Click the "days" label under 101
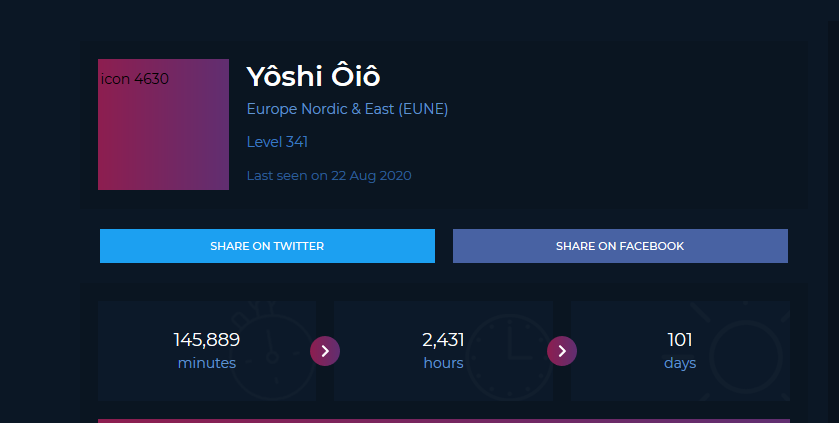The height and width of the screenshot is (423, 839). [680, 363]
